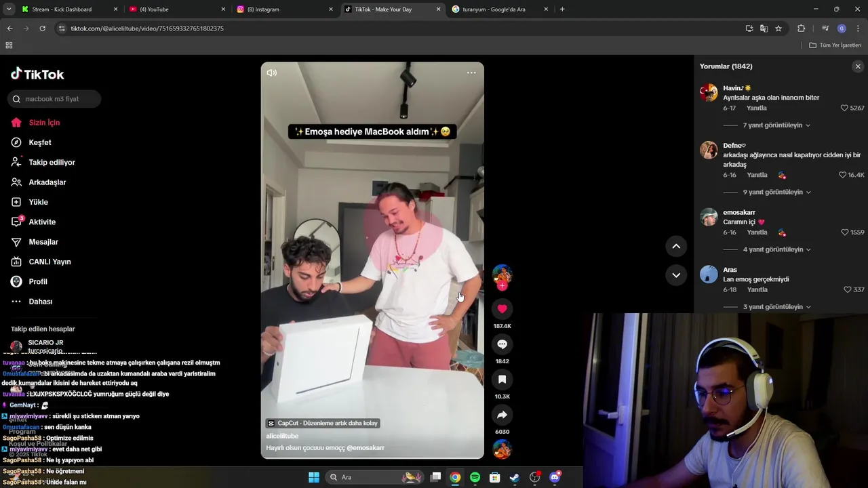Switch to YouTube browser tab
This screenshot has width=868, height=488.
[176, 9]
